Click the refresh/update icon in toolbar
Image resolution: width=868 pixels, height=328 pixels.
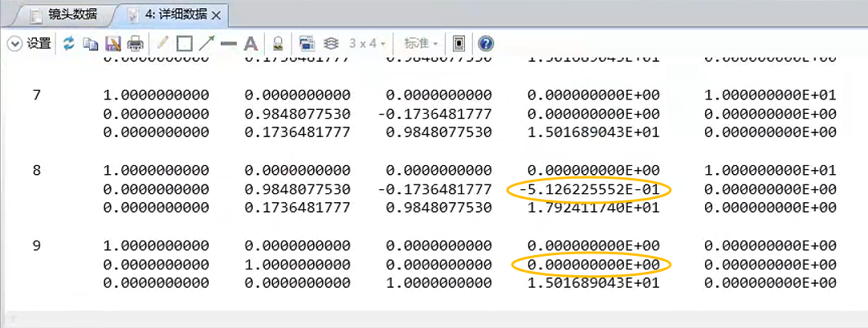pyautogui.click(x=68, y=43)
